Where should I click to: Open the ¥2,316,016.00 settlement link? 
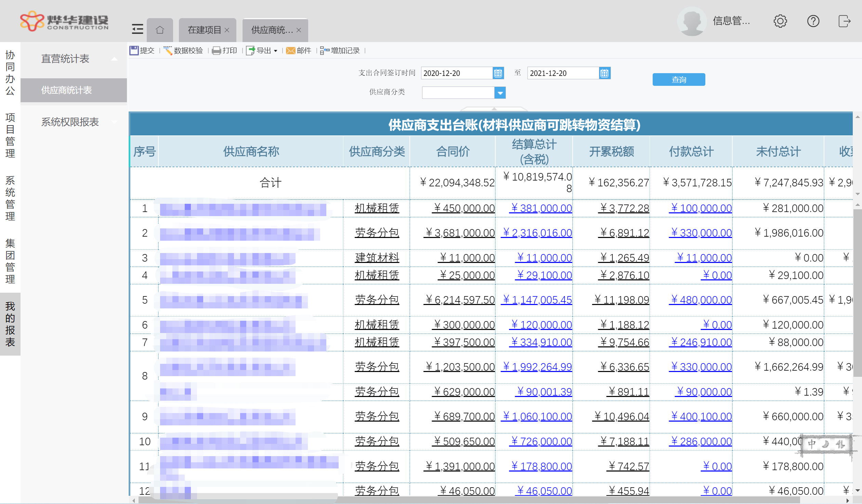(x=537, y=233)
